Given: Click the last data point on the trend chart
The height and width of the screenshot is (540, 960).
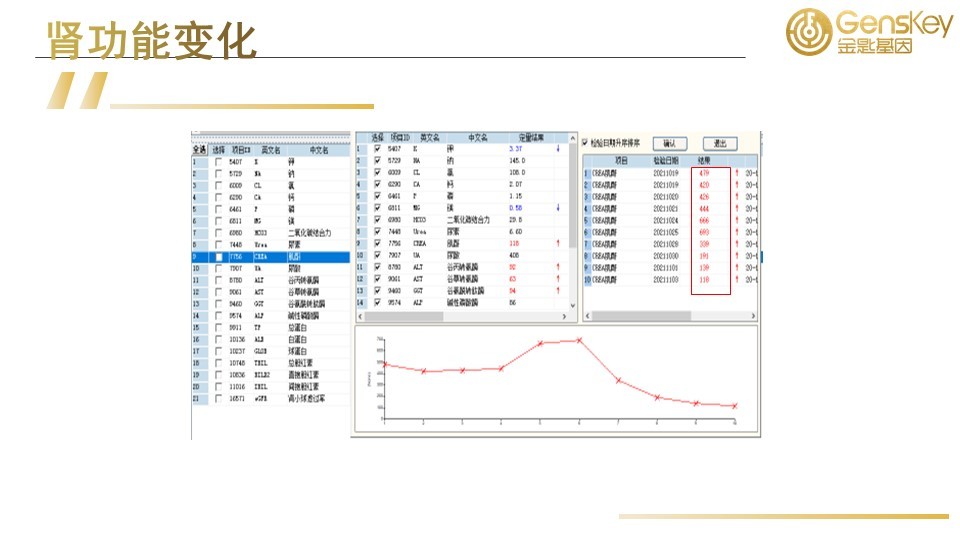Looking at the screenshot, I should tap(734, 406).
